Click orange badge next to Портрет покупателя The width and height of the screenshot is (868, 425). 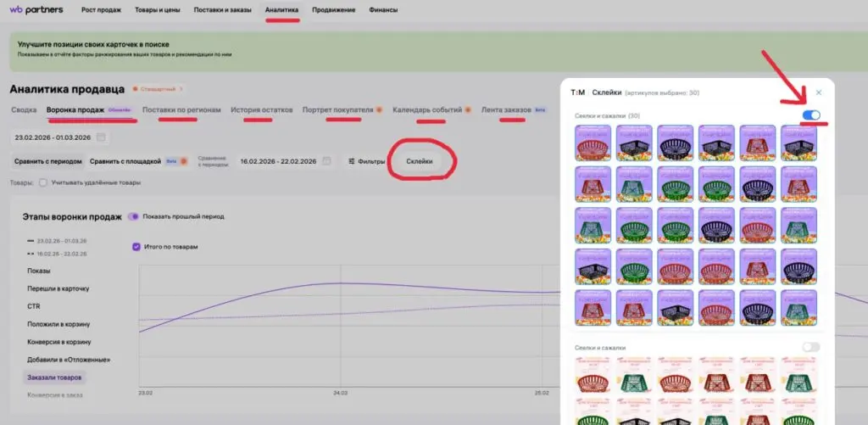click(379, 109)
